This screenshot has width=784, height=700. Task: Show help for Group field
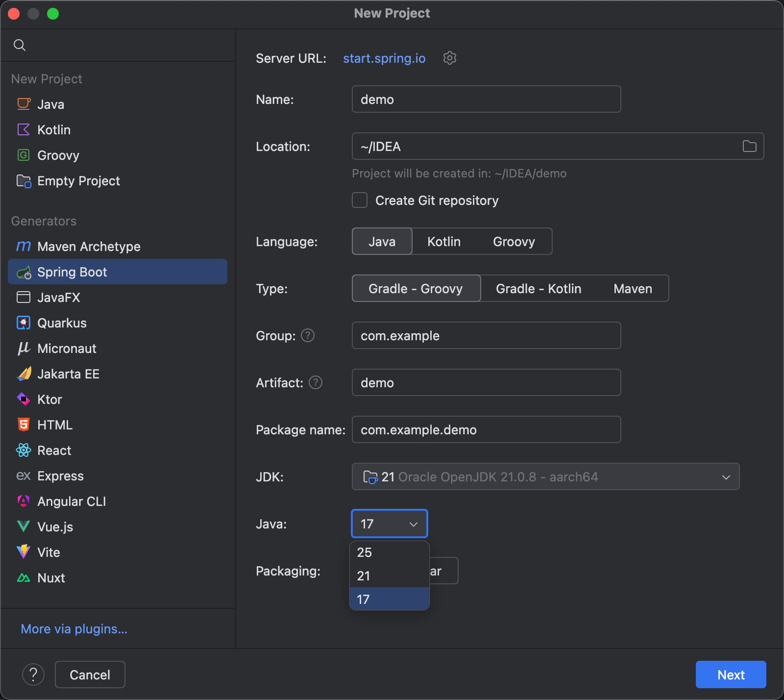308,335
